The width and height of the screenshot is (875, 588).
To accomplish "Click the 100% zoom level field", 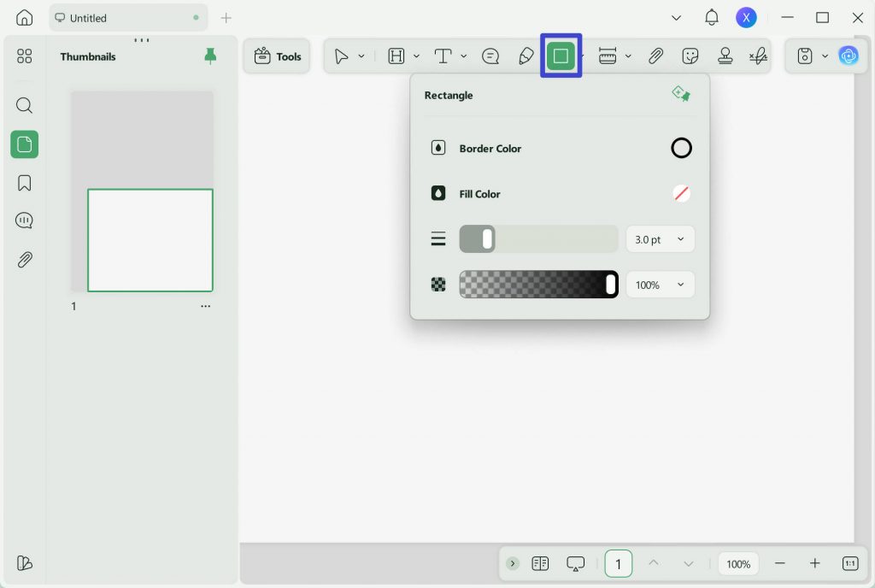I will tap(737, 564).
